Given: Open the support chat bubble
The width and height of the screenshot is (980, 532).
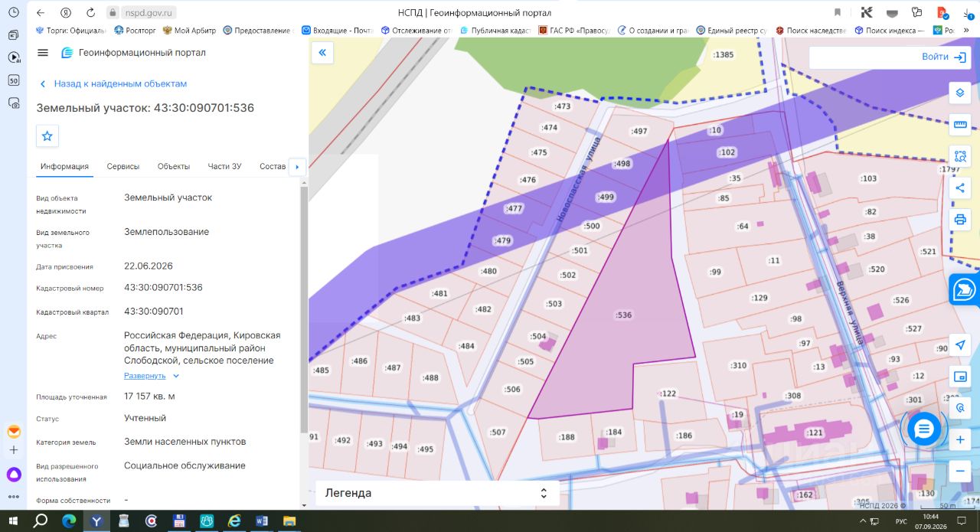Looking at the screenshot, I should coord(923,428).
